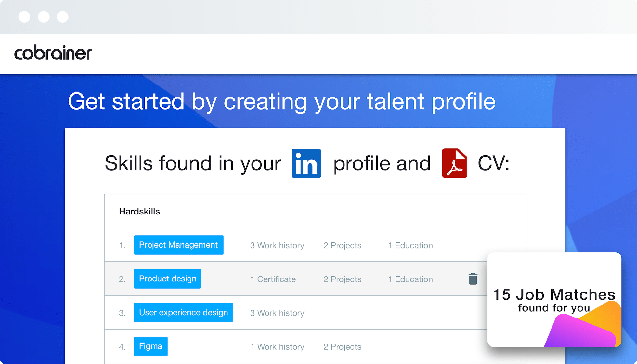The height and width of the screenshot is (364, 637).
Task: Select row number 3 in the skills list
Action: pos(122,312)
